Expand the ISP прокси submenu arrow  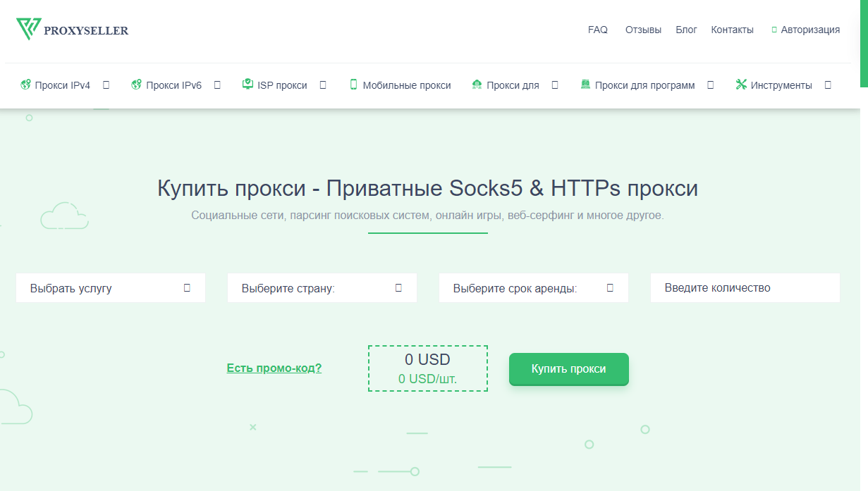[x=323, y=85]
